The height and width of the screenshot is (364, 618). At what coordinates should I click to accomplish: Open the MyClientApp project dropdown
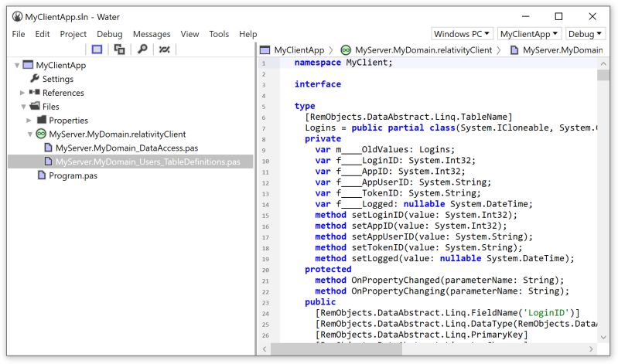[529, 34]
